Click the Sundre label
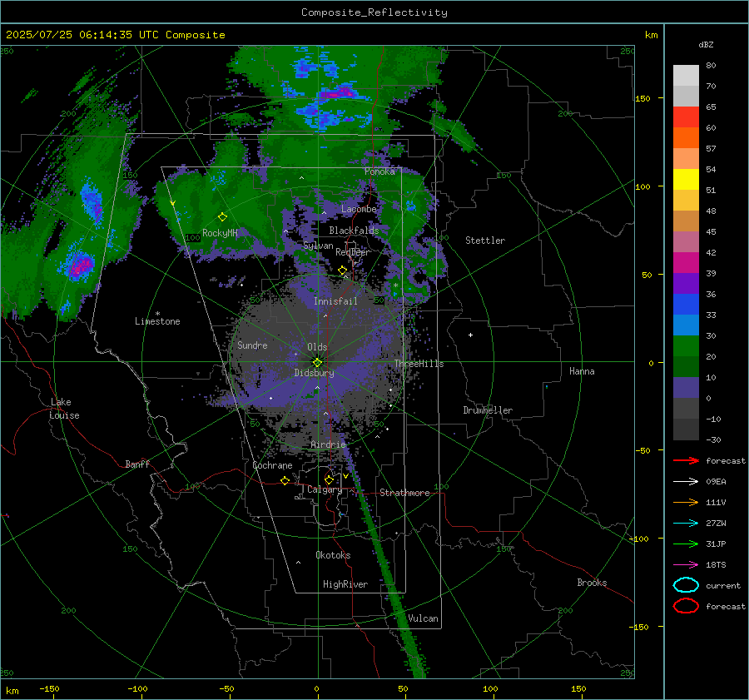Screen dimensions: 749x700 coord(252,345)
